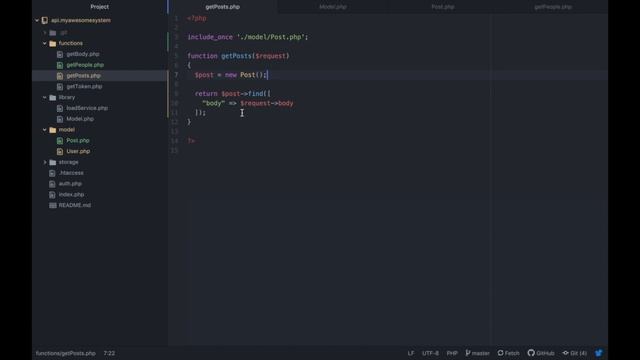640x360 pixels.
Task: Click the Fetch label in status bar
Action: pos(512,353)
